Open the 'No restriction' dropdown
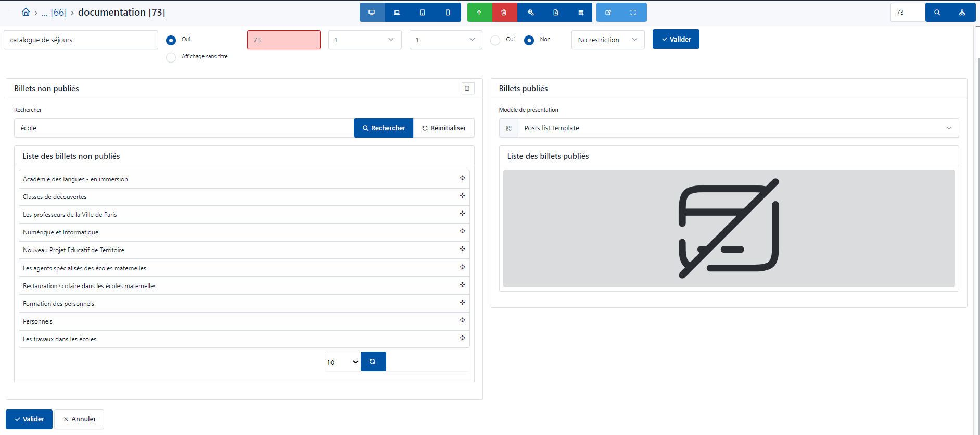Viewport: 980px width, 435px height. (x=607, y=40)
